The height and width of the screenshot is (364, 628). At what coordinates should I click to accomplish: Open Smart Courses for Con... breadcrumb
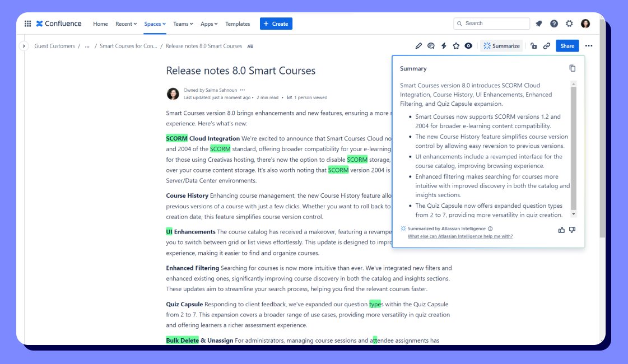(128, 46)
